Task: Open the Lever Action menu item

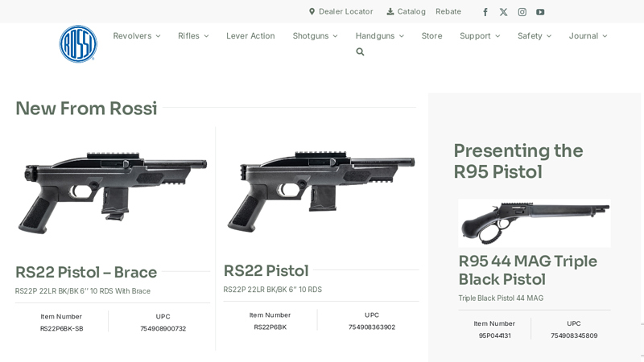Action: pyautogui.click(x=250, y=35)
